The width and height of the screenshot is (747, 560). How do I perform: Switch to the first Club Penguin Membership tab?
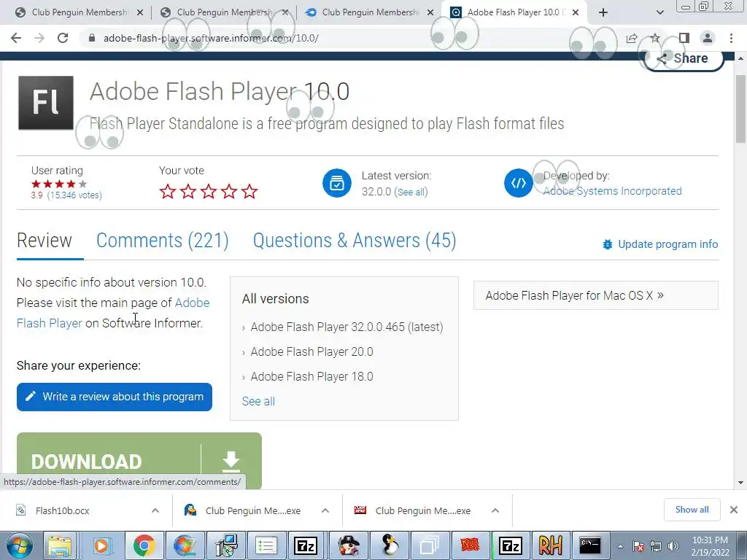click(x=80, y=12)
